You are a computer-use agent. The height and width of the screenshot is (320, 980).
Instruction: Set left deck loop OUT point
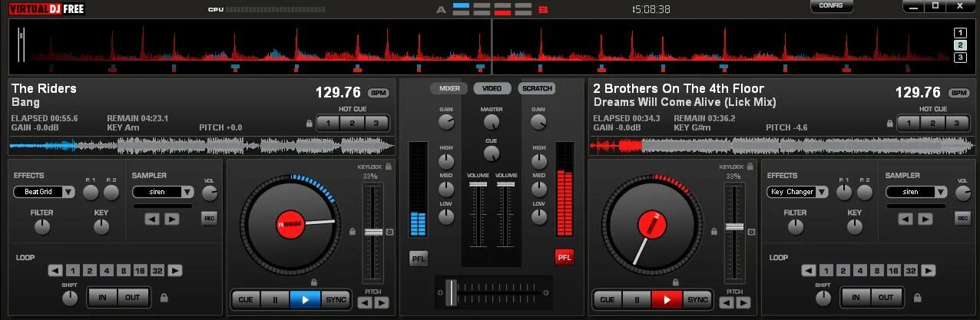tap(133, 298)
